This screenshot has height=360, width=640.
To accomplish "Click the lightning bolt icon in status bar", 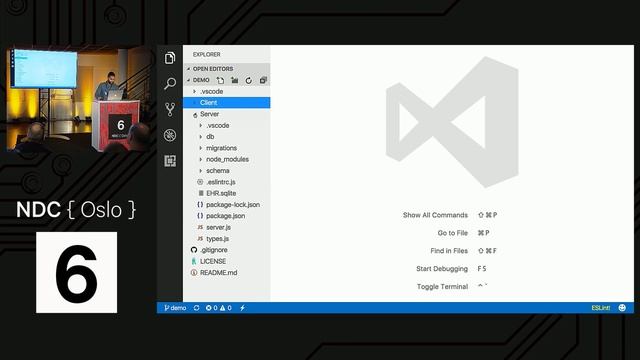I will click(242, 308).
